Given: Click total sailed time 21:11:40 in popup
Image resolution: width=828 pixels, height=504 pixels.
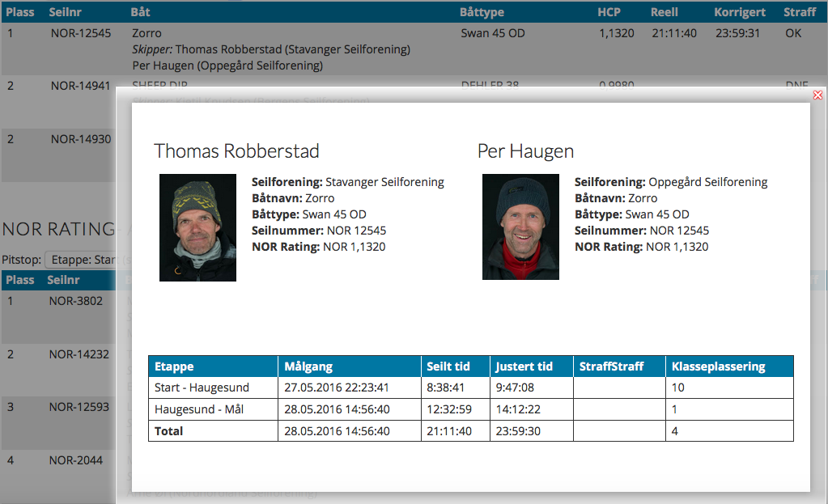Looking at the screenshot, I should (449, 431).
